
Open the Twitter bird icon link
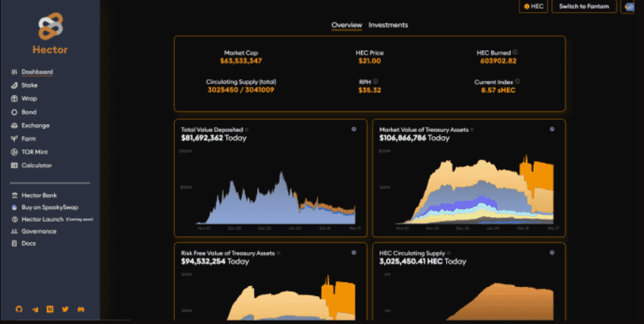[65, 309]
